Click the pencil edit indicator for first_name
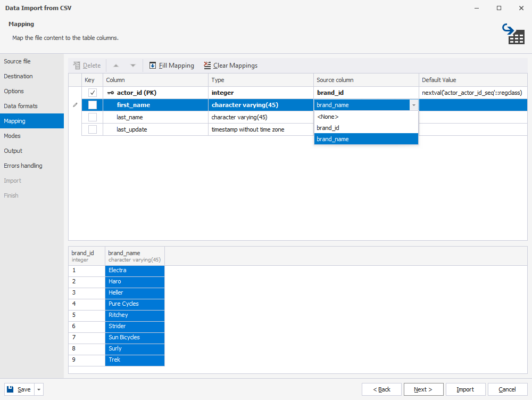 [x=75, y=105]
